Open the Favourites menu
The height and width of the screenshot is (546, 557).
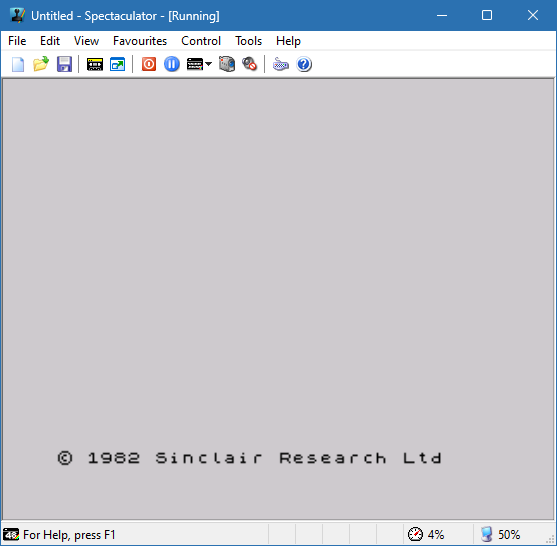140,41
